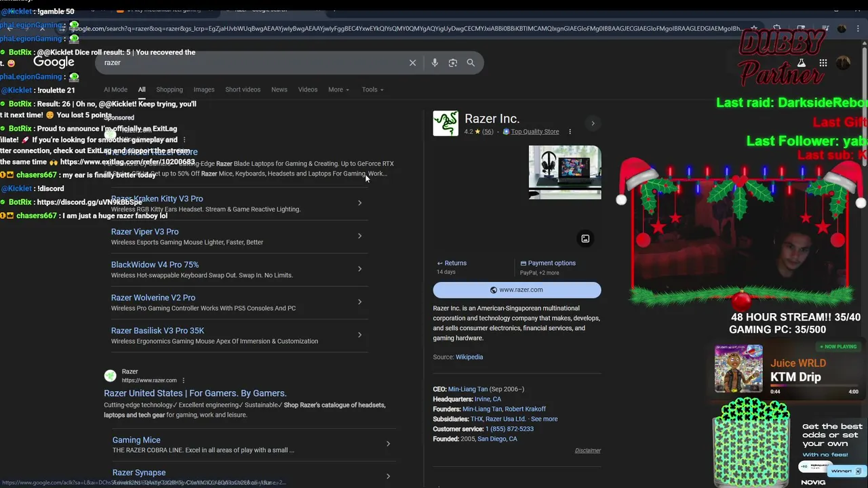Open the Wikipedia source link
The height and width of the screenshot is (488, 868).
tap(469, 357)
